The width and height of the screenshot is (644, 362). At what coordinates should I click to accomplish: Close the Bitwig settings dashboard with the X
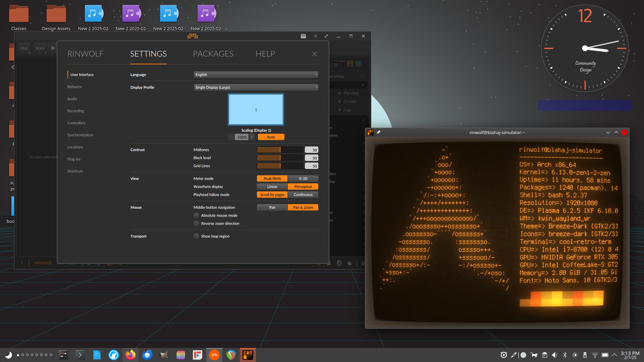[314, 54]
